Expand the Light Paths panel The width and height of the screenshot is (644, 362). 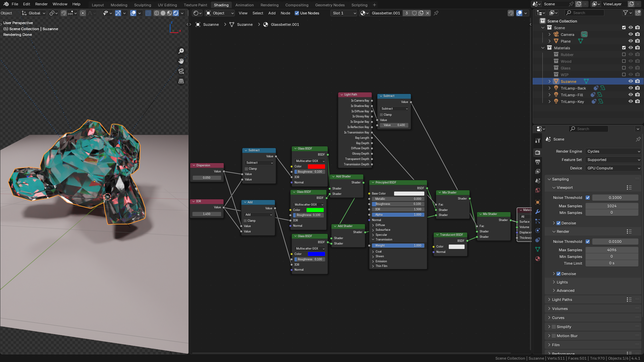(562, 300)
